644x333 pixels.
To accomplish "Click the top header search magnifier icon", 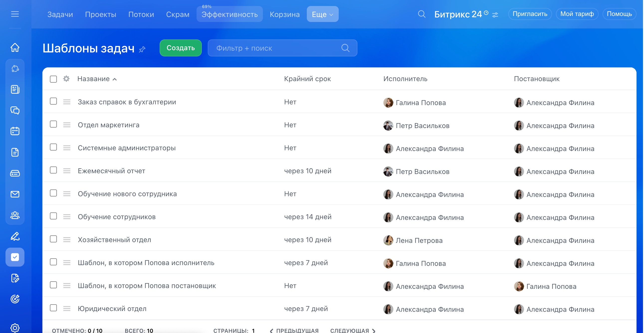I will point(422,14).
